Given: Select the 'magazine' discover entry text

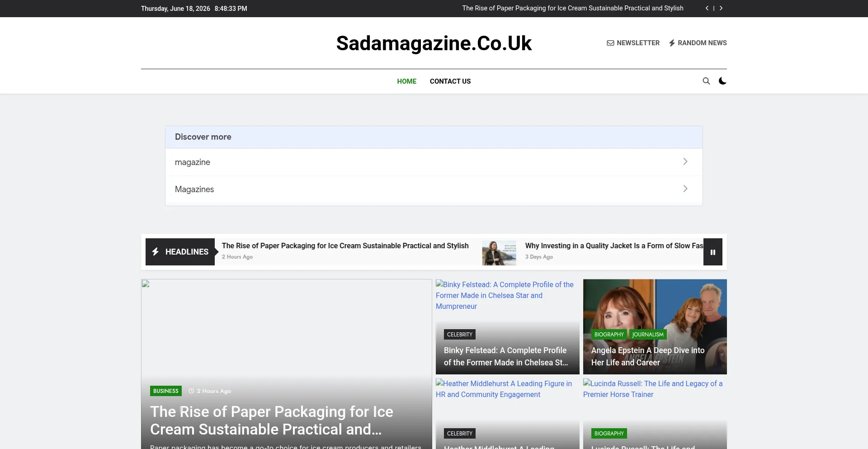Looking at the screenshot, I should click(x=193, y=162).
